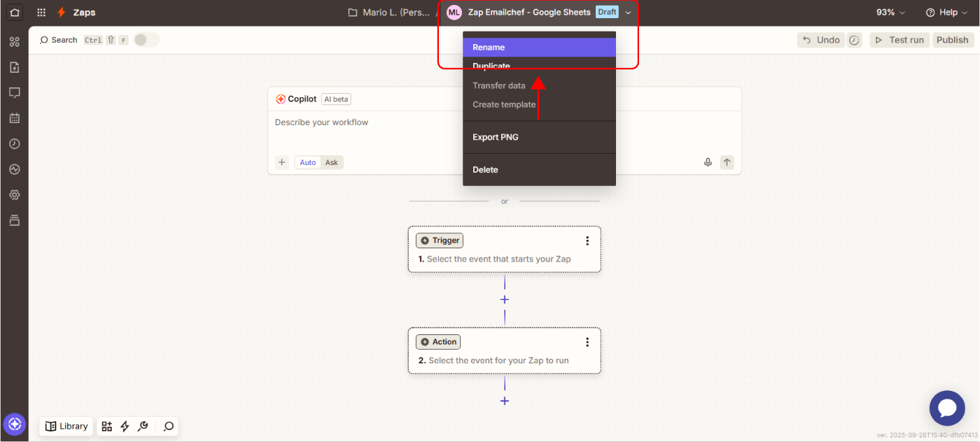
Task: Click the chevron beside the Draft badge
Action: click(629, 13)
